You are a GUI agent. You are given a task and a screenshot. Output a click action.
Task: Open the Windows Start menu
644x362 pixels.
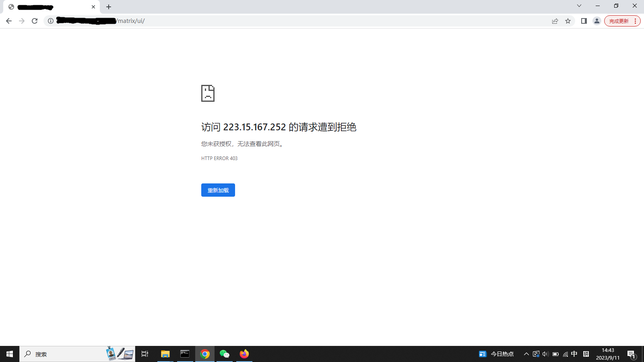click(10, 354)
